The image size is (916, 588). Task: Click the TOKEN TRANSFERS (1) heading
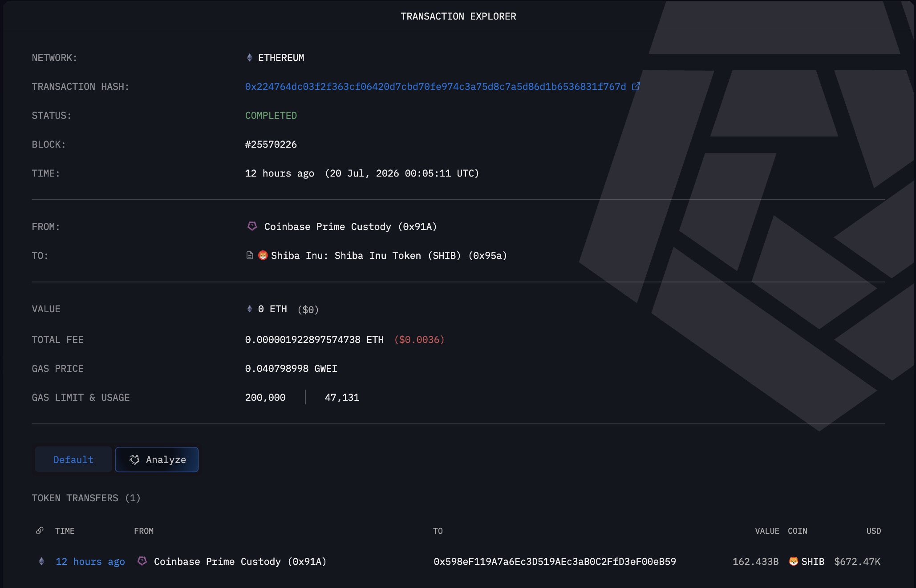(86, 498)
